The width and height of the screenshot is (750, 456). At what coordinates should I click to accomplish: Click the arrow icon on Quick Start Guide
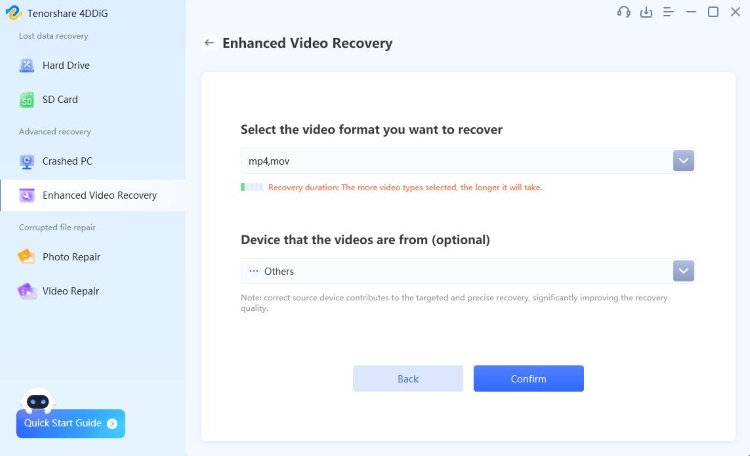point(112,423)
